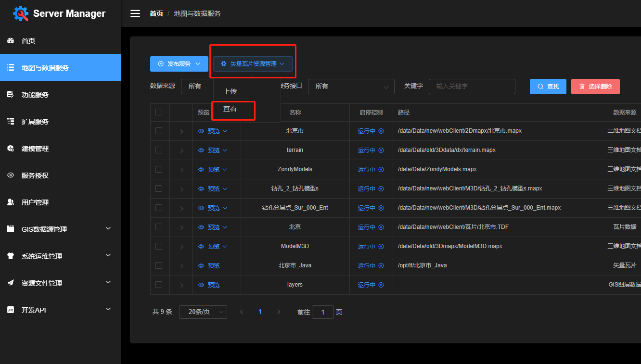Open the 发布服务 dropdown button
Viewport: 641px width, 364px height.
tap(179, 64)
